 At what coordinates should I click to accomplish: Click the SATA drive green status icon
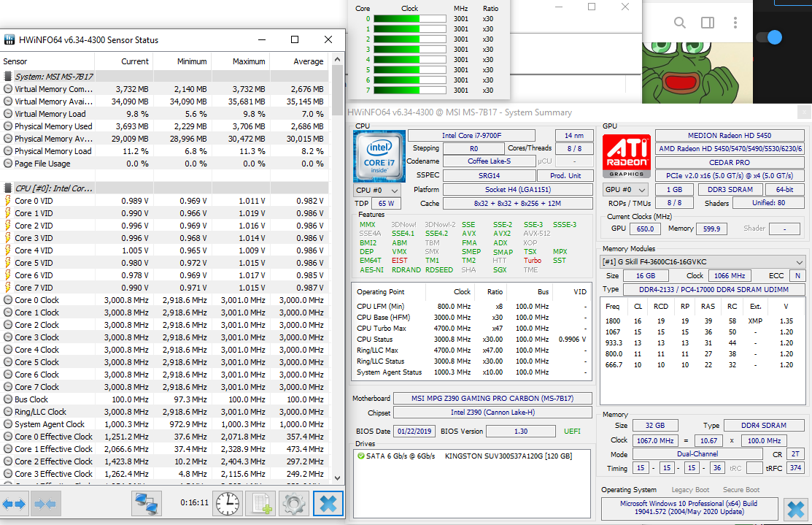click(360, 456)
